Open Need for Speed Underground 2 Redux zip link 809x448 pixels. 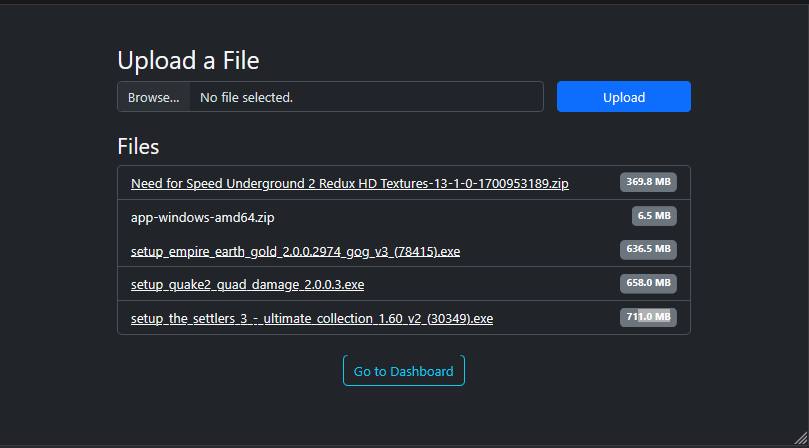click(x=349, y=183)
